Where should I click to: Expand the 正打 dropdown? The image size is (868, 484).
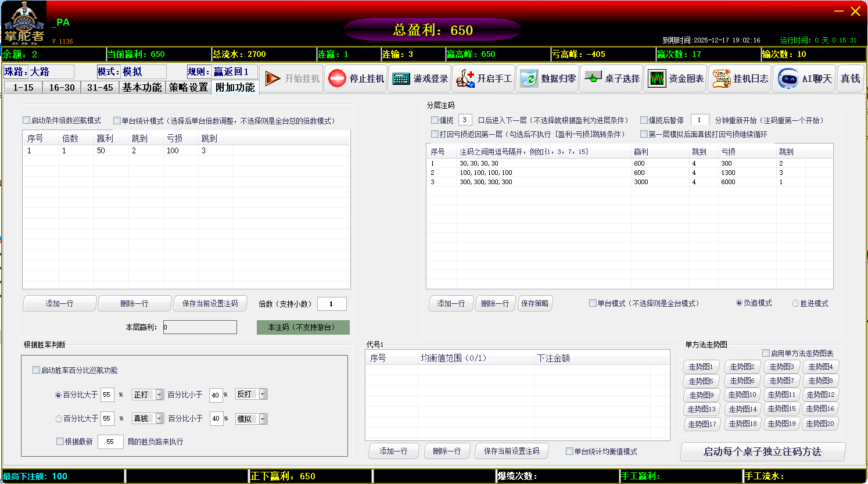159,395
